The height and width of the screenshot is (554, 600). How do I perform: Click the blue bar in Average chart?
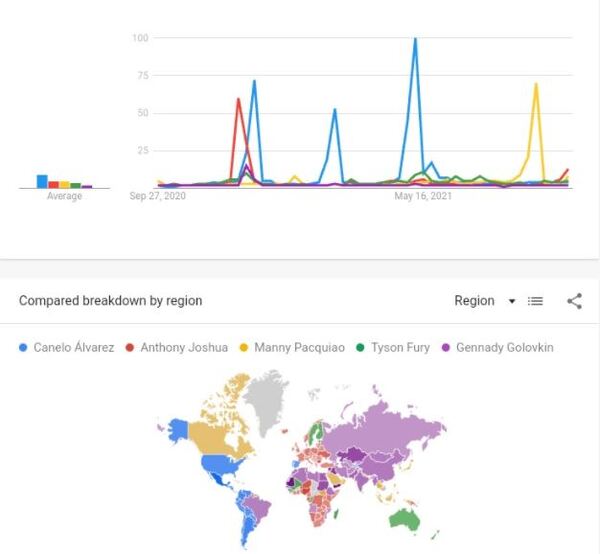[42, 181]
